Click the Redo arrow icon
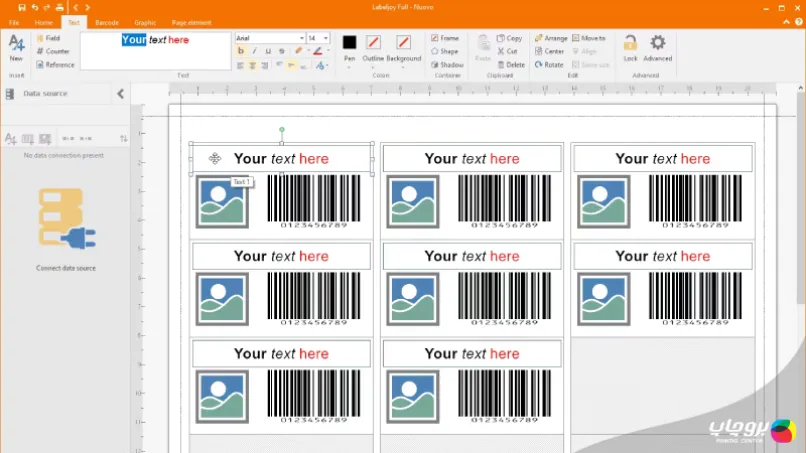The width and height of the screenshot is (806, 453). coord(47,8)
